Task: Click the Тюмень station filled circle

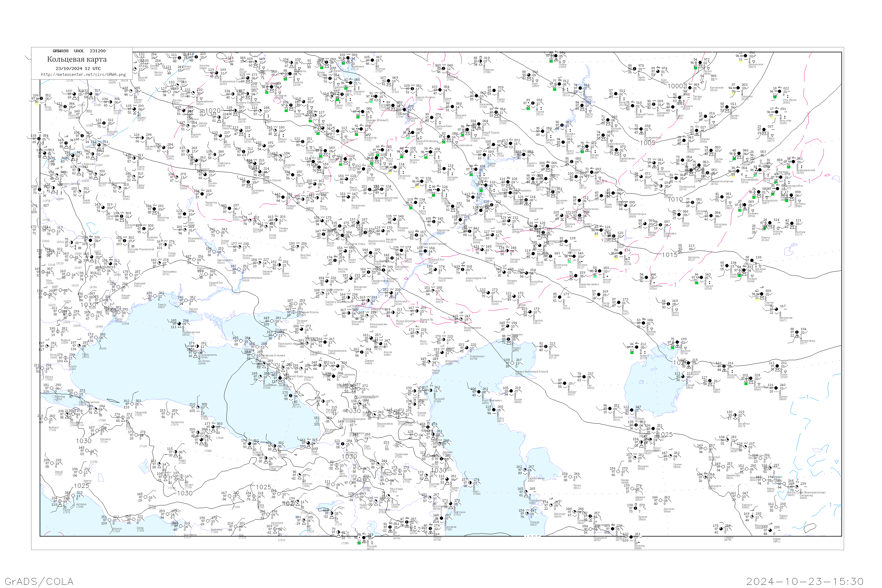Action: [x=706, y=117]
